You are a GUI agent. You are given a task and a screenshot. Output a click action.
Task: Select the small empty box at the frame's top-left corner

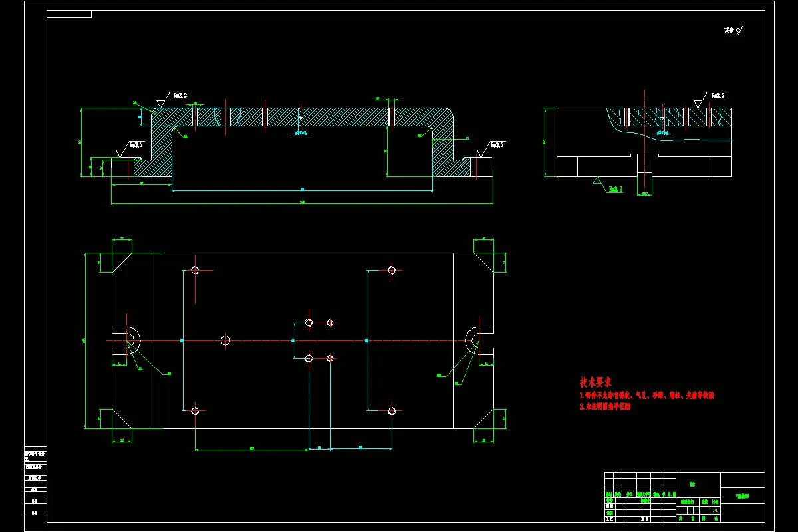click(69, 14)
